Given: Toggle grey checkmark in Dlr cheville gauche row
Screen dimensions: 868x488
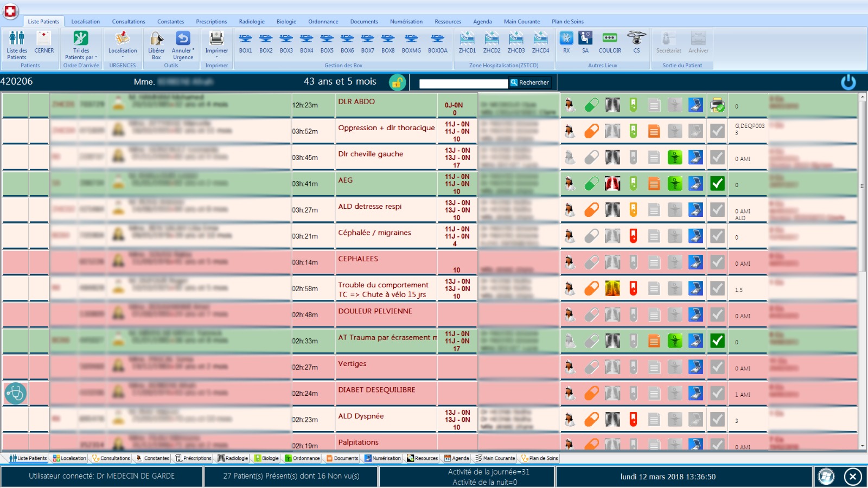Looking at the screenshot, I should tap(717, 157).
